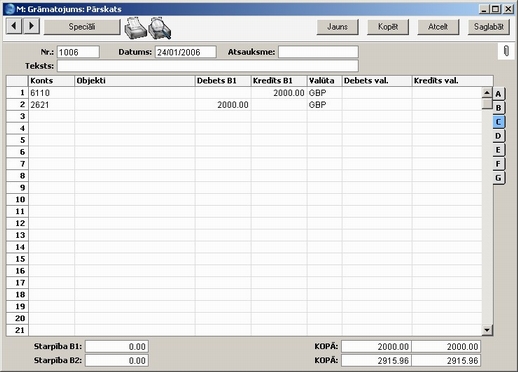Click bottom KOPĀ credit total 2915.96
The image size is (518, 372).
446,361
